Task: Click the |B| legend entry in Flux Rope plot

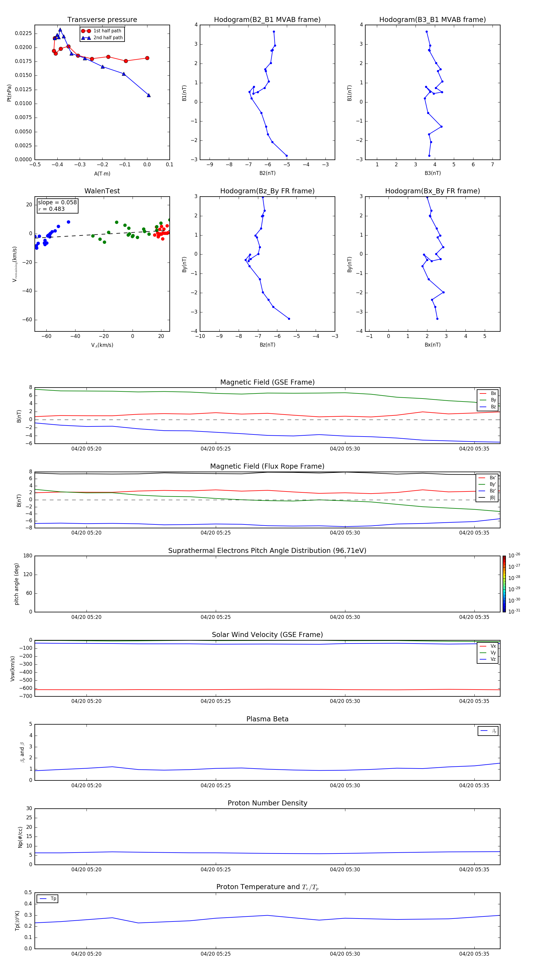Action: tap(487, 498)
